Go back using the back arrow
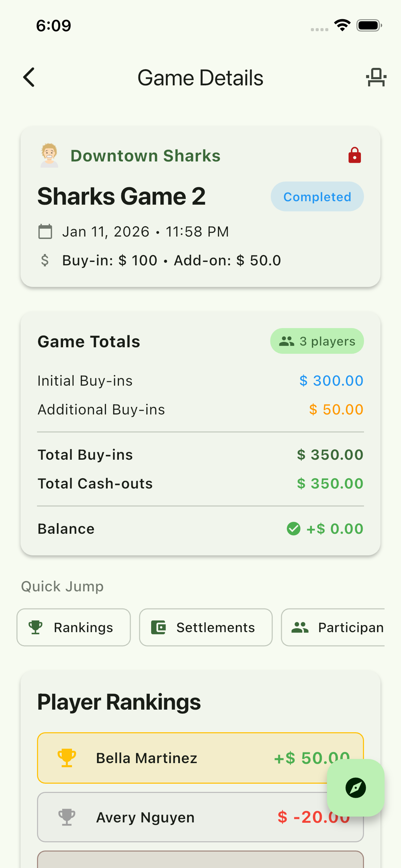Image resolution: width=401 pixels, height=868 pixels. click(x=29, y=77)
